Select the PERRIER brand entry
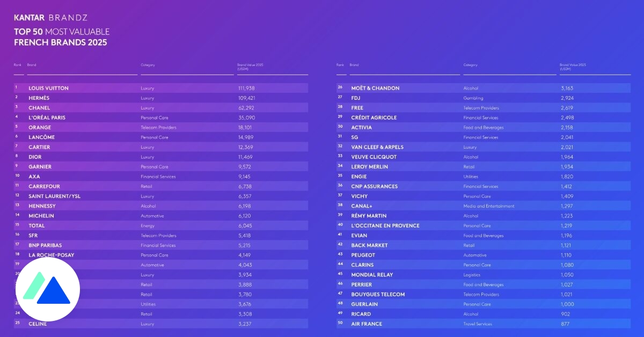 361,284
